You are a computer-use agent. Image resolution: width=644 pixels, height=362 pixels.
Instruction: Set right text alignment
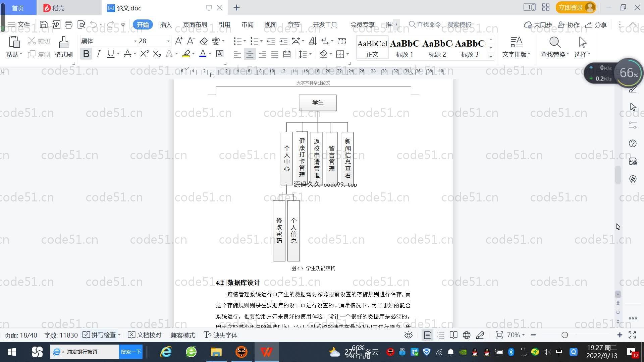pyautogui.click(x=262, y=54)
